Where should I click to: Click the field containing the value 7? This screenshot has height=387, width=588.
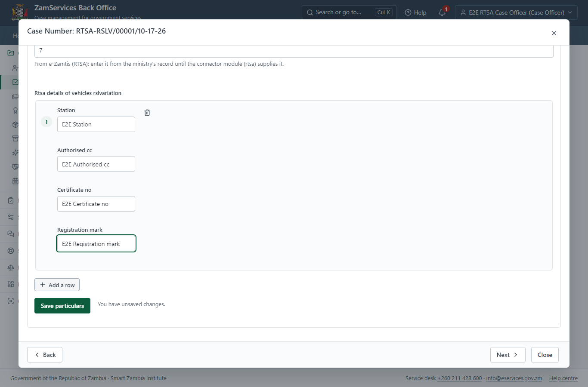click(294, 51)
